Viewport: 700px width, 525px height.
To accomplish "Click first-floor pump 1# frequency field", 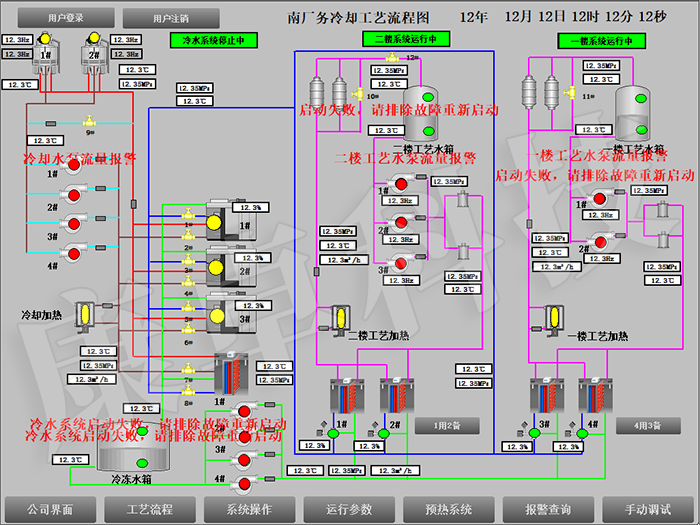I will 601,215.
